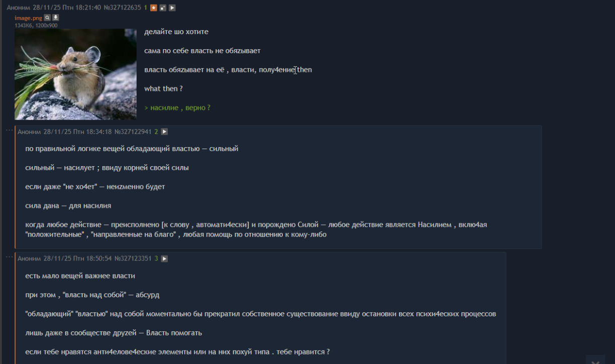Open the arrow menu on post №327123351

[164, 259]
